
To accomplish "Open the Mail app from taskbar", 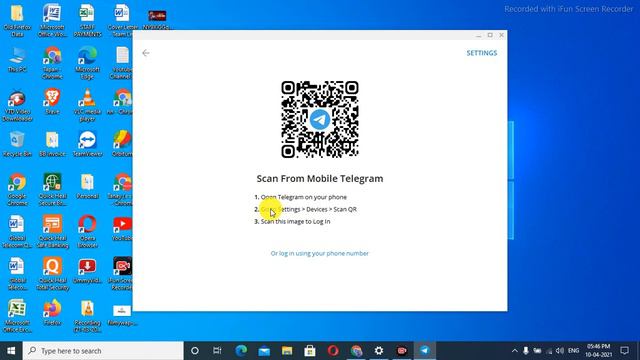I will (x=264, y=351).
